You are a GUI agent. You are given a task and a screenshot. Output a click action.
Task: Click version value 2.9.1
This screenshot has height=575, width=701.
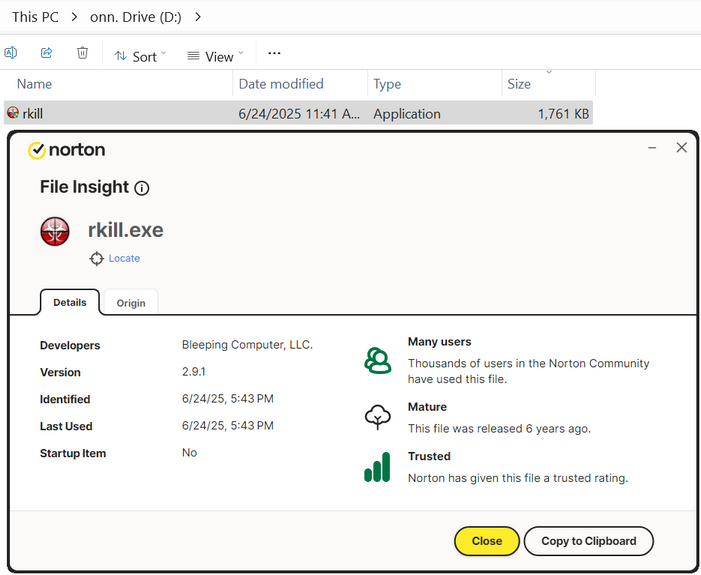194,372
